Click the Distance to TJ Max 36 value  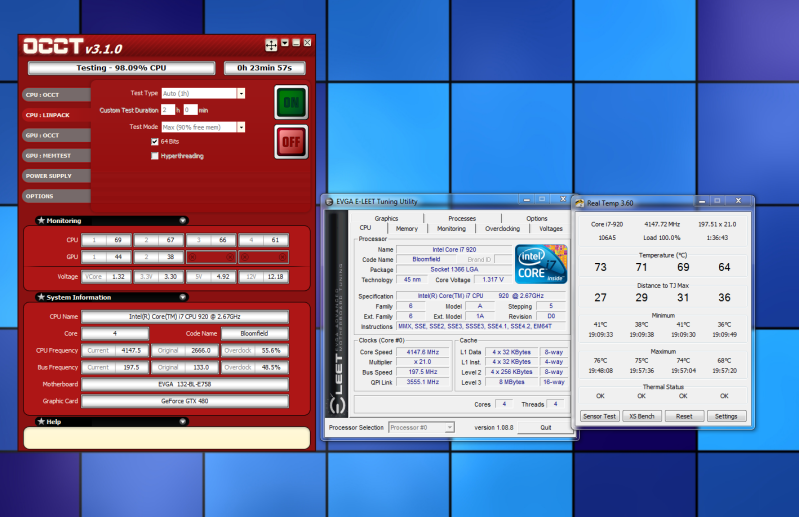pyautogui.click(x=724, y=297)
